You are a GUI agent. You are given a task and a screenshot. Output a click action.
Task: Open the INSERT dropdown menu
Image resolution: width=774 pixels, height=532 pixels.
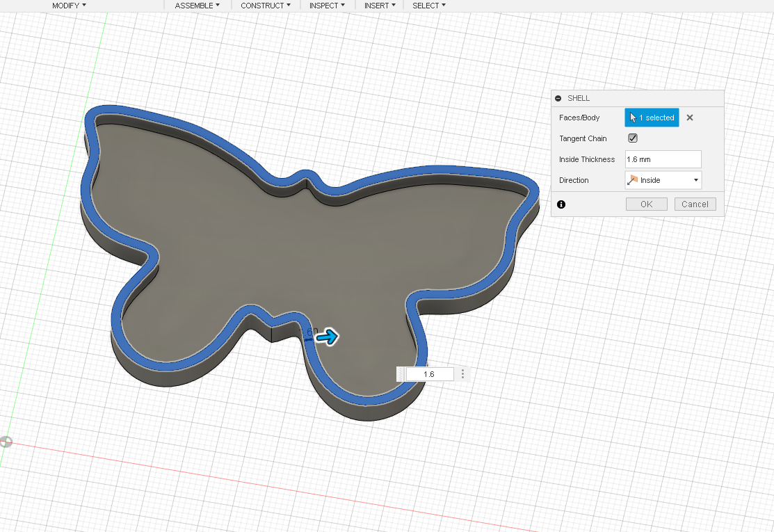coord(380,6)
